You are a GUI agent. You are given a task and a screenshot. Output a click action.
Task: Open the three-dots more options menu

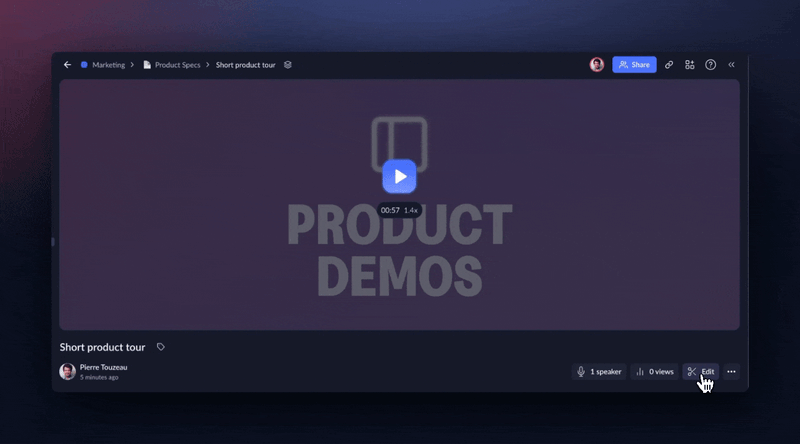(731, 372)
